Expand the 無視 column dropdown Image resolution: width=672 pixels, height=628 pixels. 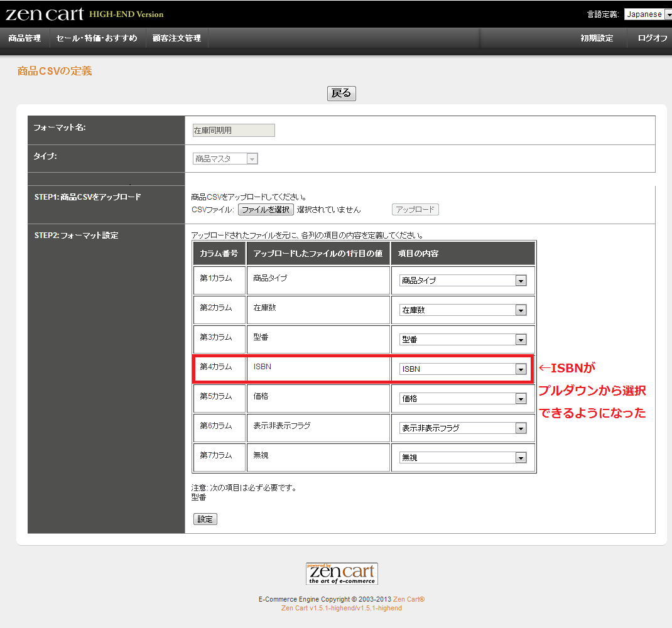point(463,458)
